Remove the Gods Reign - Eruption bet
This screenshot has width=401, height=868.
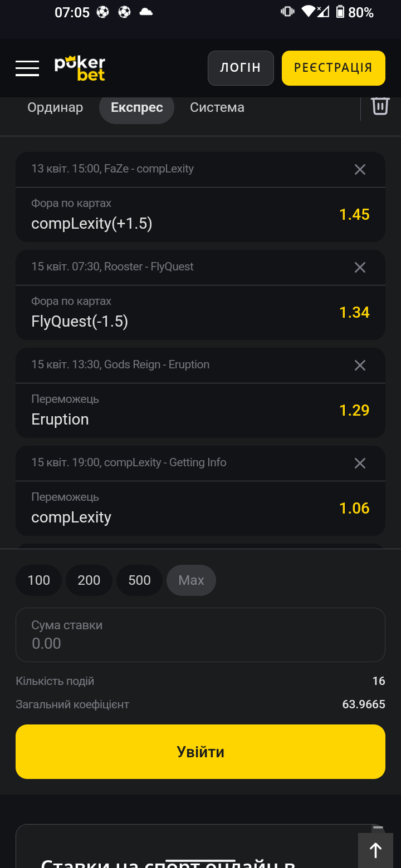360,365
